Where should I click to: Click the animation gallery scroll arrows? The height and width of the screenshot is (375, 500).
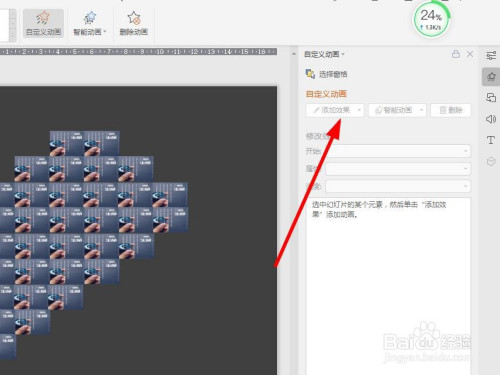click(13, 25)
